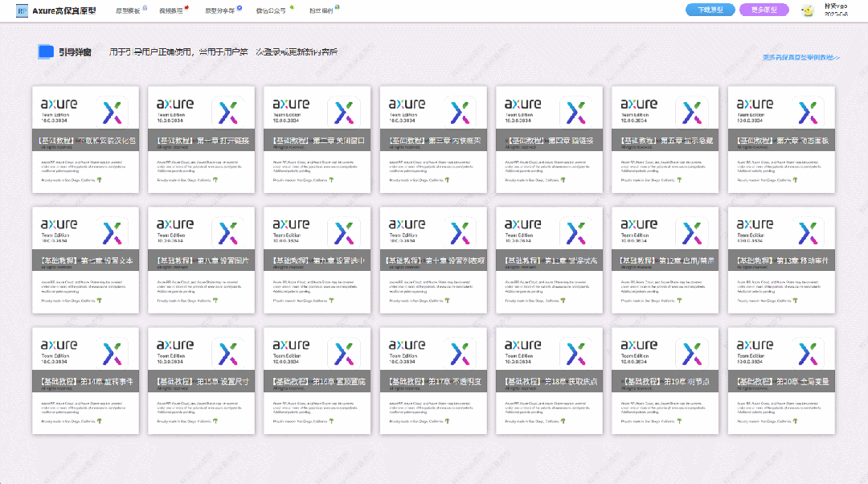Open the 第15章 设置尺寸 tutorial card

tap(202, 380)
